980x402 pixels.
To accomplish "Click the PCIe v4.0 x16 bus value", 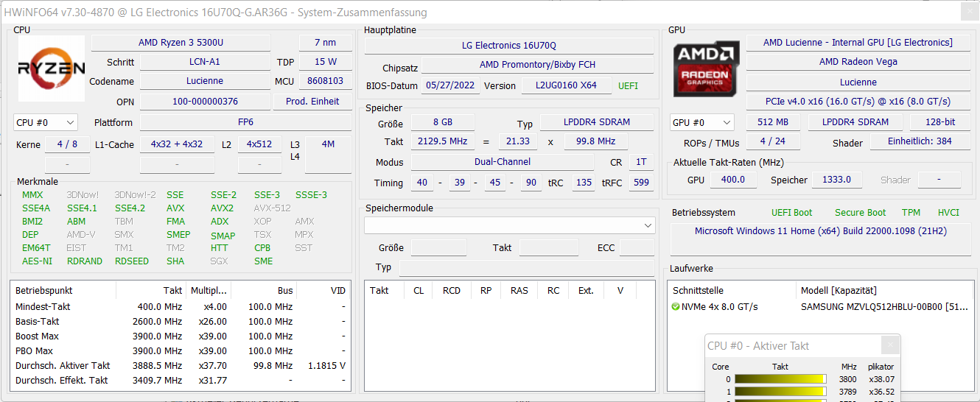I will click(x=858, y=102).
